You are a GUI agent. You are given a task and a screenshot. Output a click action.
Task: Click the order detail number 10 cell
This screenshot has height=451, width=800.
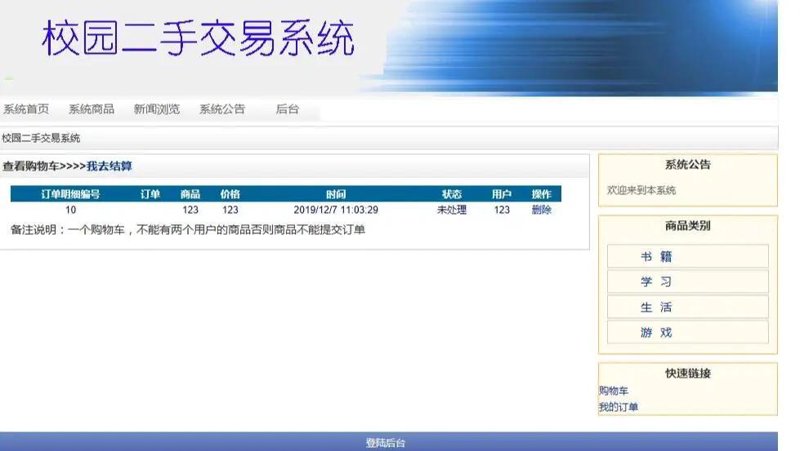(x=70, y=210)
